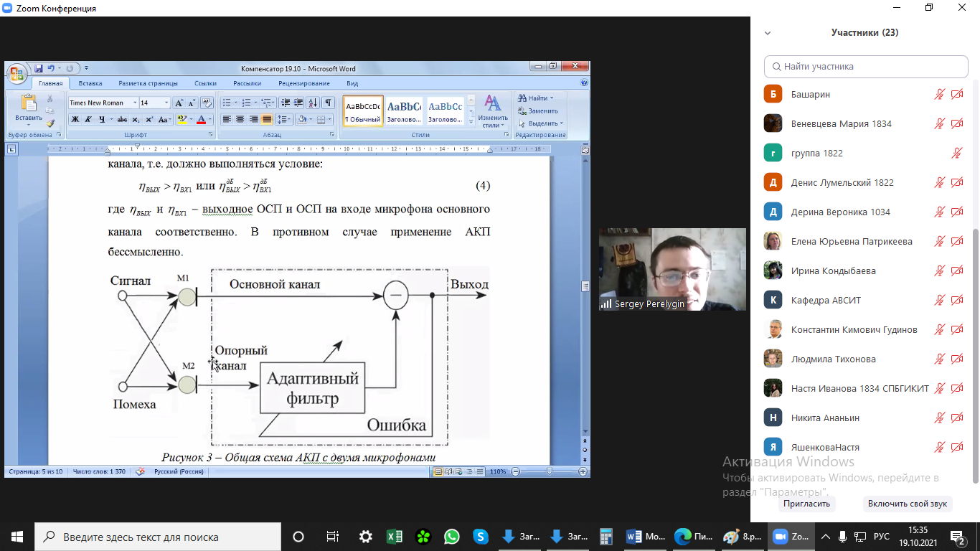The image size is (980, 551).
Task: Click the Word zoom slider handle
Action: (x=549, y=471)
